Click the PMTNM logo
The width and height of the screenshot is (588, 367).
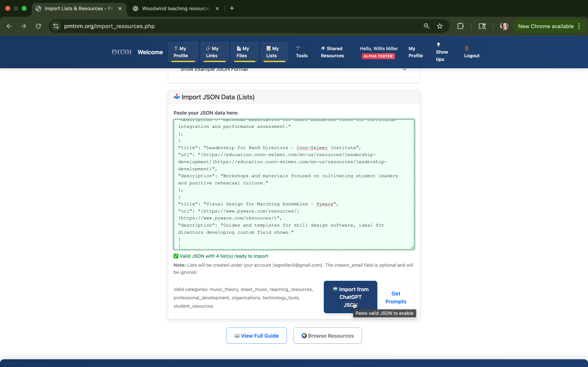click(121, 52)
